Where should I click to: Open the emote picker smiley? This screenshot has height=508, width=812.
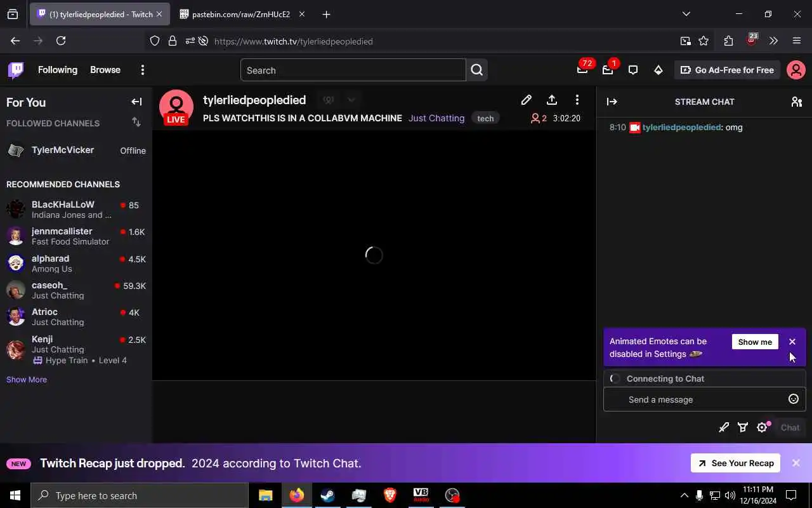click(x=793, y=399)
